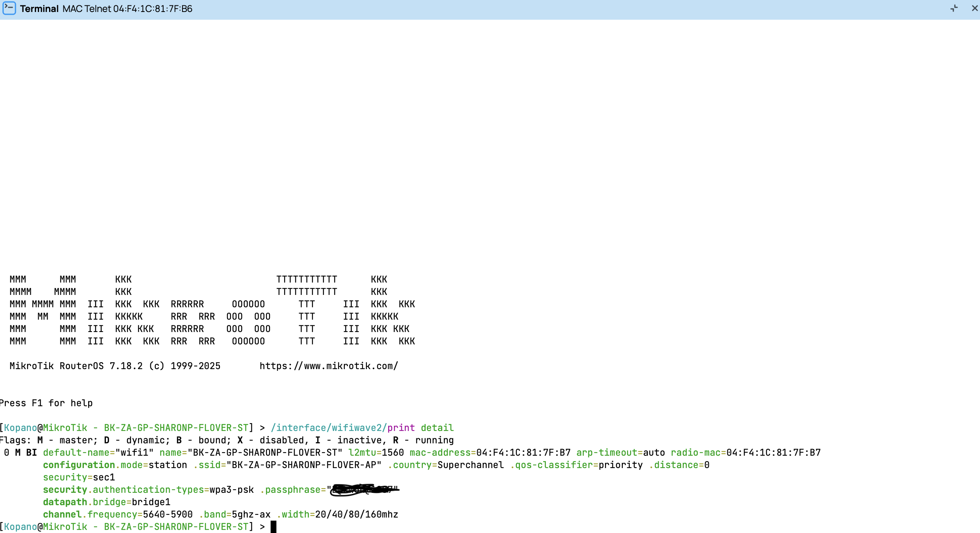This screenshot has width=980, height=533.
Task: Close the Terminal window
Action: coord(975,8)
